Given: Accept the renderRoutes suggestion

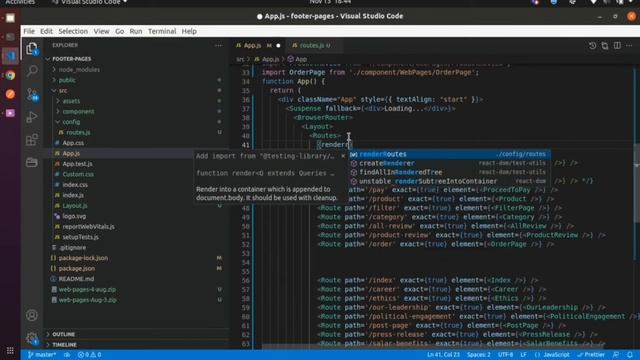Looking at the screenshot, I should pos(449,154).
